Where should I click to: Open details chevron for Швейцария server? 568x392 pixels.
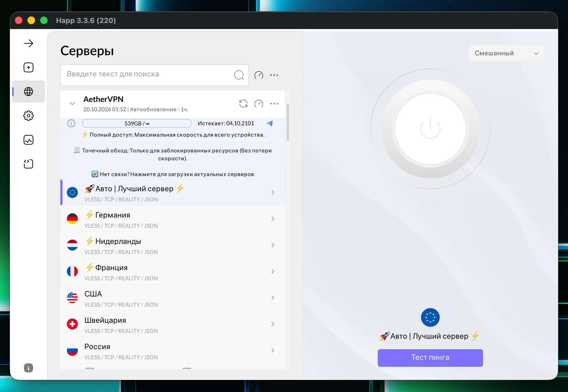273,324
